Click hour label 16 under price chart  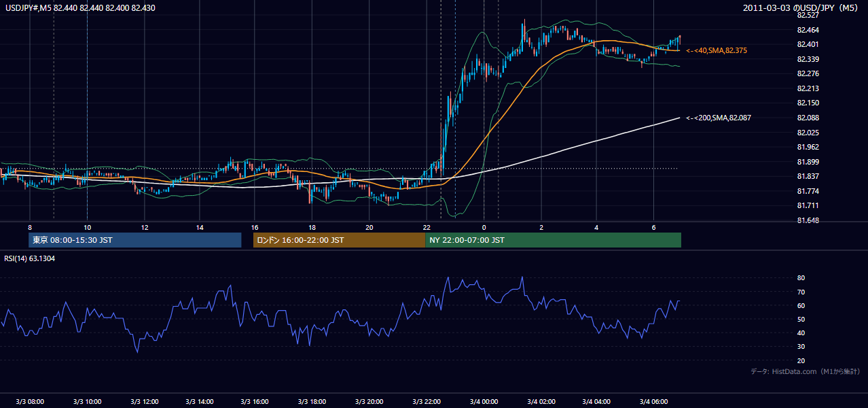pyautogui.click(x=255, y=227)
